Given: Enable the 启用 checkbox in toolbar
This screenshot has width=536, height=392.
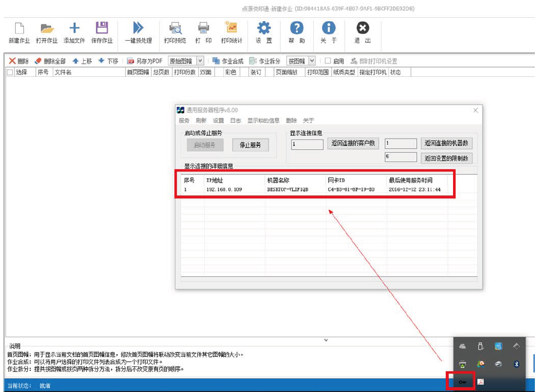Looking at the screenshot, I should 328,61.
